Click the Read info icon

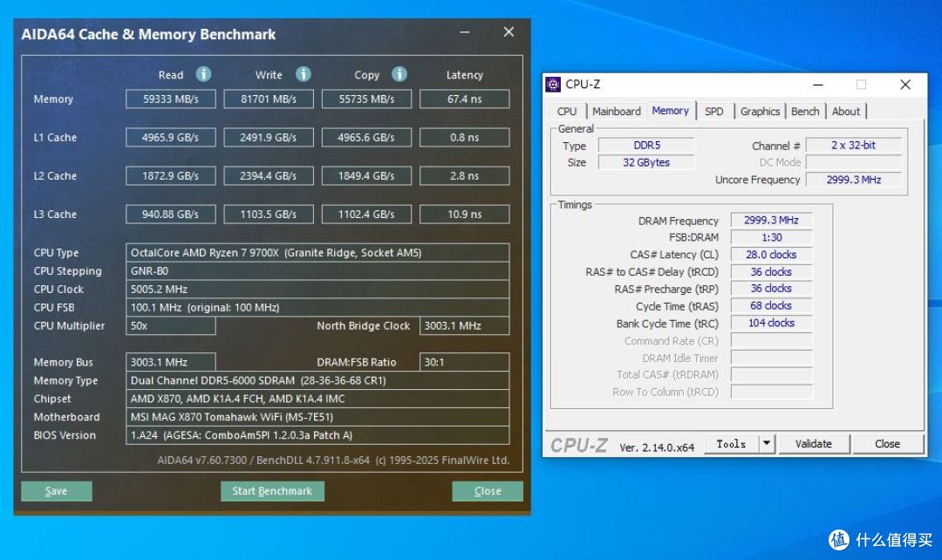pyautogui.click(x=203, y=74)
